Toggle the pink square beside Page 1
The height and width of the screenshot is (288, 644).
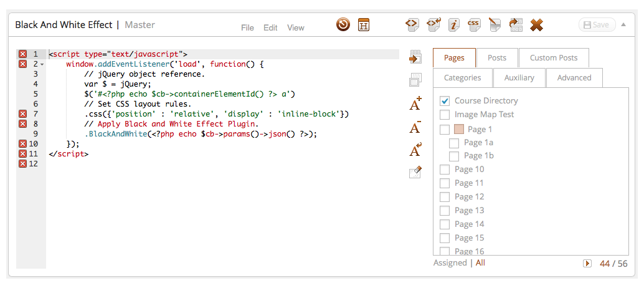pos(459,129)
